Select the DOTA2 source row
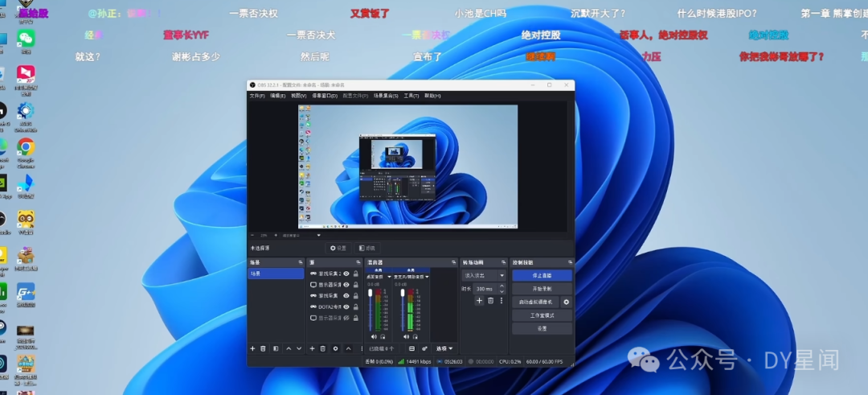Image resolution: width=868 pixels, height=395 pixels. point(334,307)
